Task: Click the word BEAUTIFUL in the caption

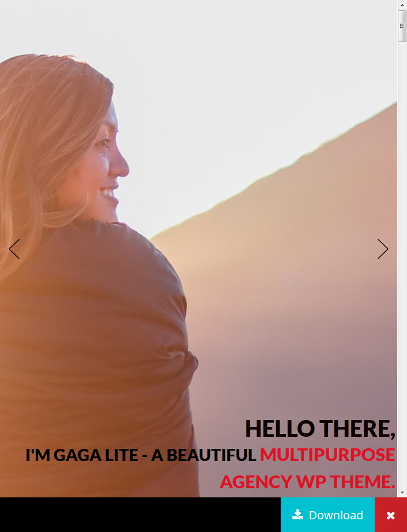Action: (211, 455)
